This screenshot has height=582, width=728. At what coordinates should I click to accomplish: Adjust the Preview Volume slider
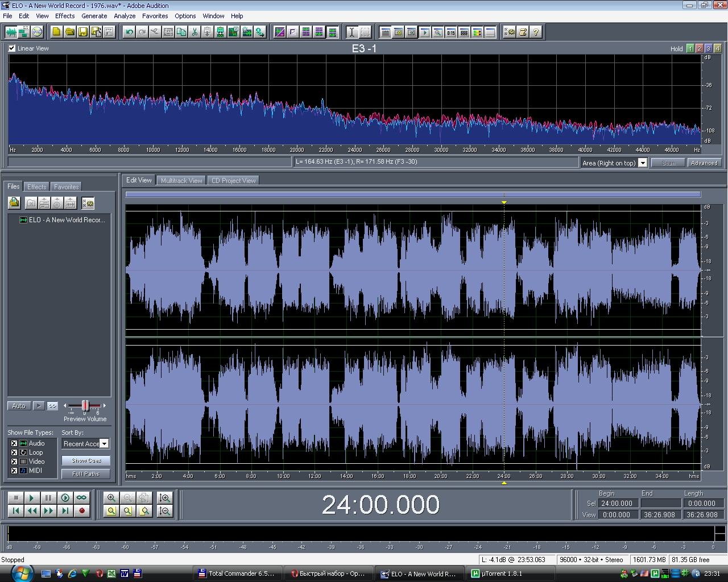(85, 405)
